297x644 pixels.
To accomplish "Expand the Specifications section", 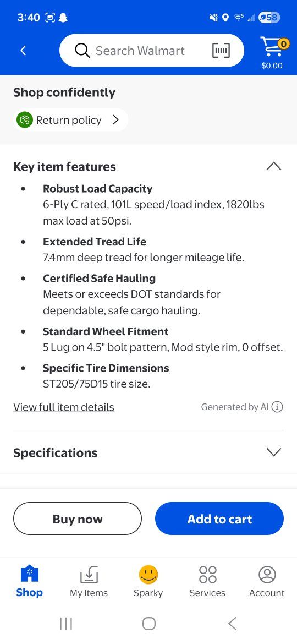I will pos(273,452).
